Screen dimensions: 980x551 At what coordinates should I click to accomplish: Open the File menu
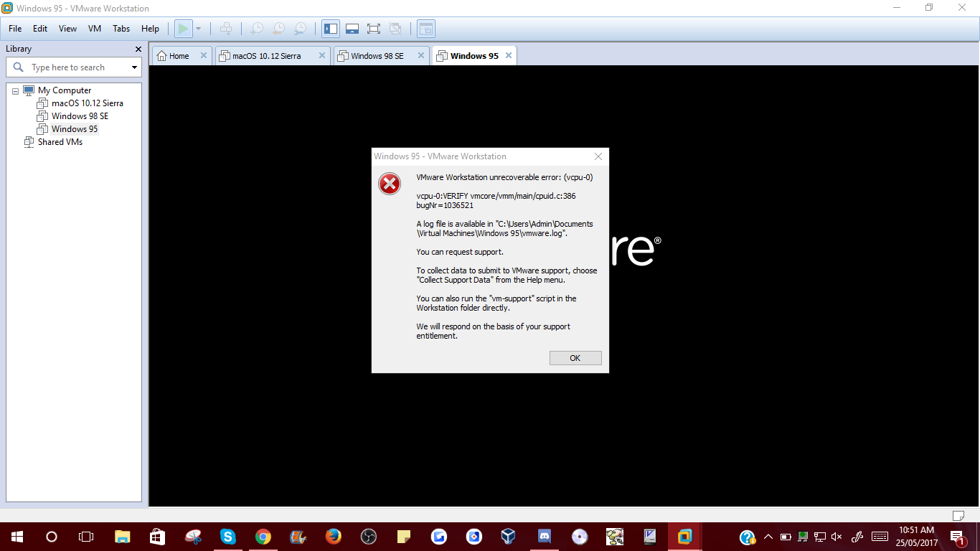[15, 29]
